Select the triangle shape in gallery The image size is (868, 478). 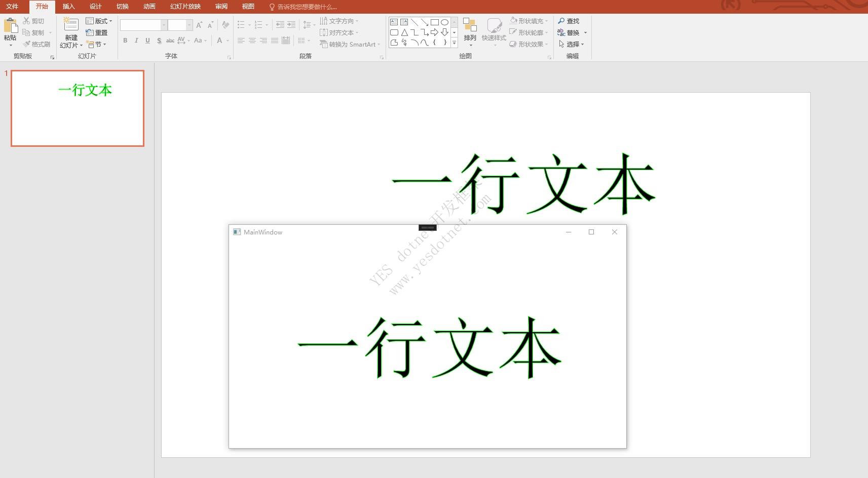point(404,32)
